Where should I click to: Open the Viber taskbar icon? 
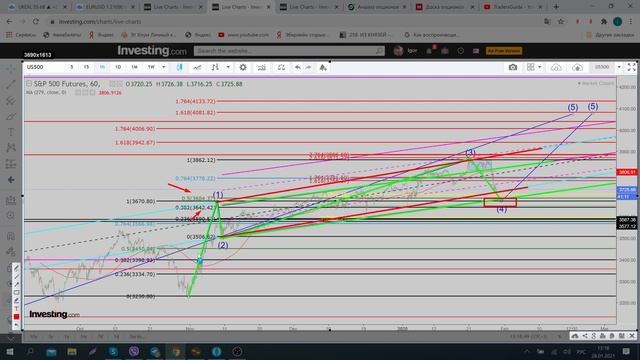[x=134, y=351]
